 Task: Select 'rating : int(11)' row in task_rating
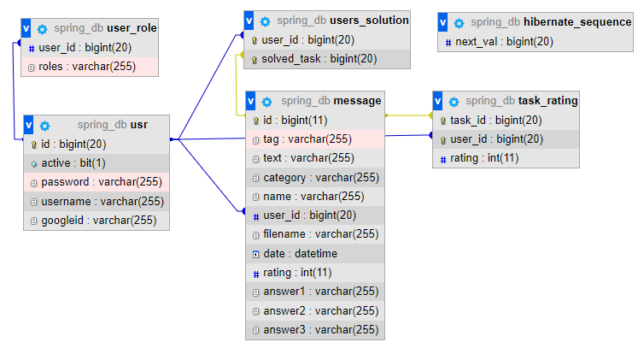point(506,158)
